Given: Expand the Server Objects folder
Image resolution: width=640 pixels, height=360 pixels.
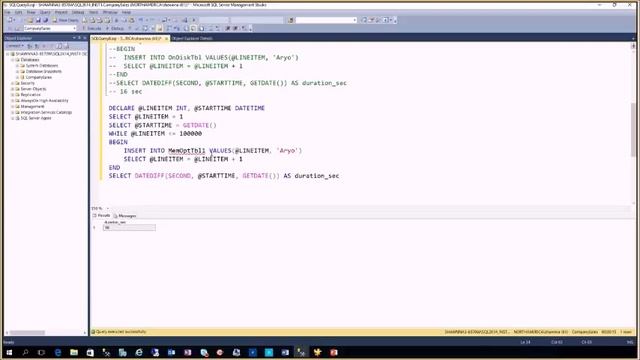Looking at the screenshot, I should coord(13,89).
